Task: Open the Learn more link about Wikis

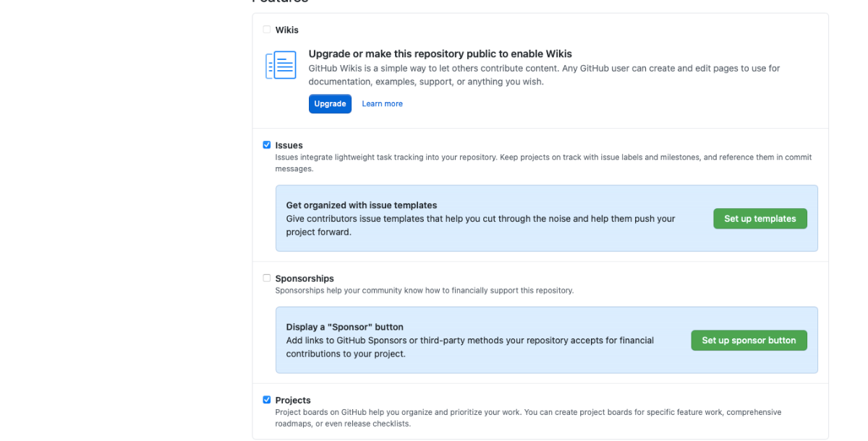Action: click(382, 103)
